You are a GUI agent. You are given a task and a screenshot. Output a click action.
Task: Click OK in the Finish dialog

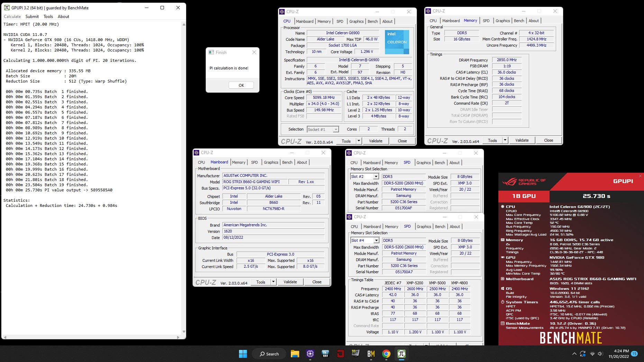pos(241,85)
